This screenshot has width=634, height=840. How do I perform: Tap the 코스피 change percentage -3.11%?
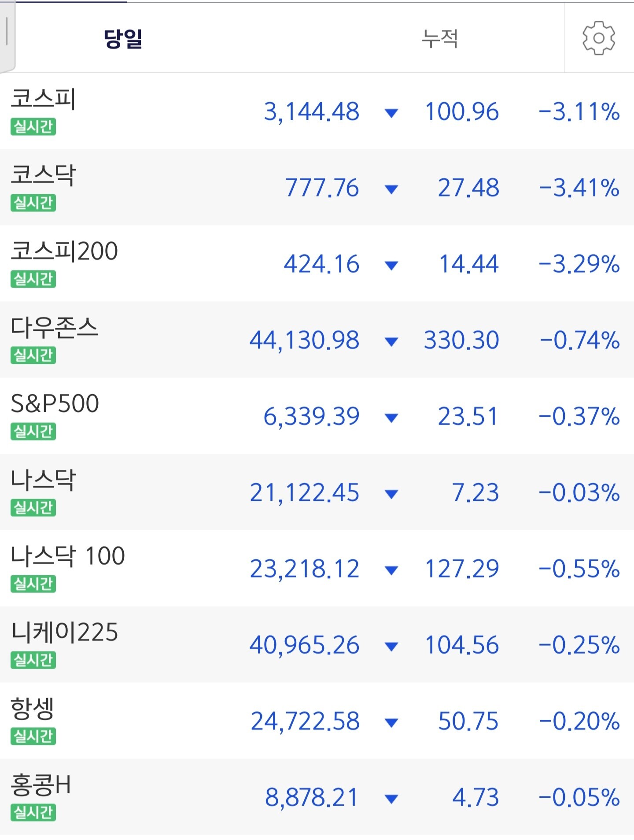coord(579,111)
